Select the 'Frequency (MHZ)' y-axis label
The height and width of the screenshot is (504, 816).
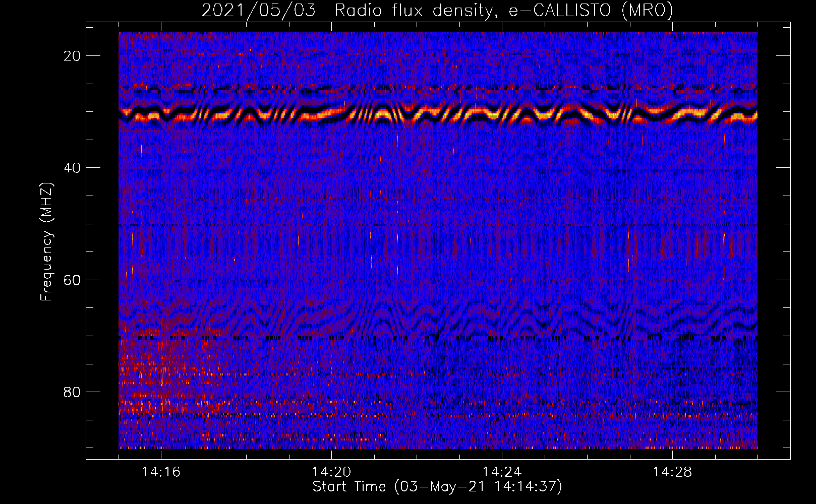46,242
